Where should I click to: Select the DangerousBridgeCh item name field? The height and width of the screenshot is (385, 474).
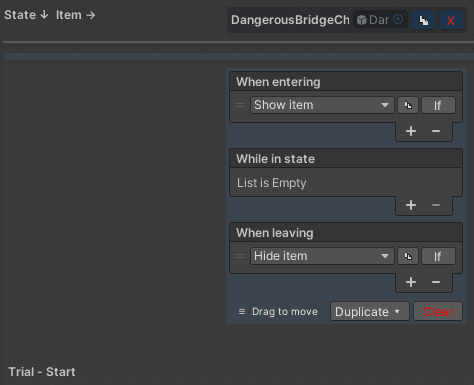click(290, 20)
